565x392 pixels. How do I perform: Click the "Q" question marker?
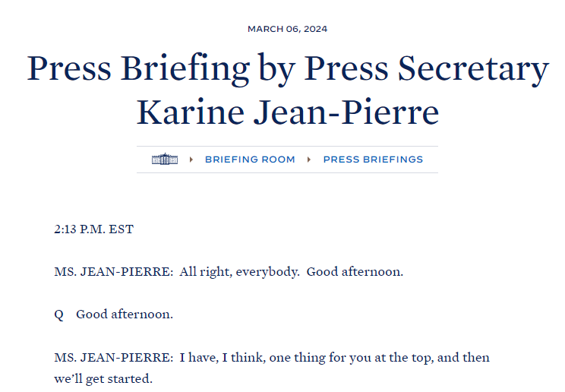[58, 315]
